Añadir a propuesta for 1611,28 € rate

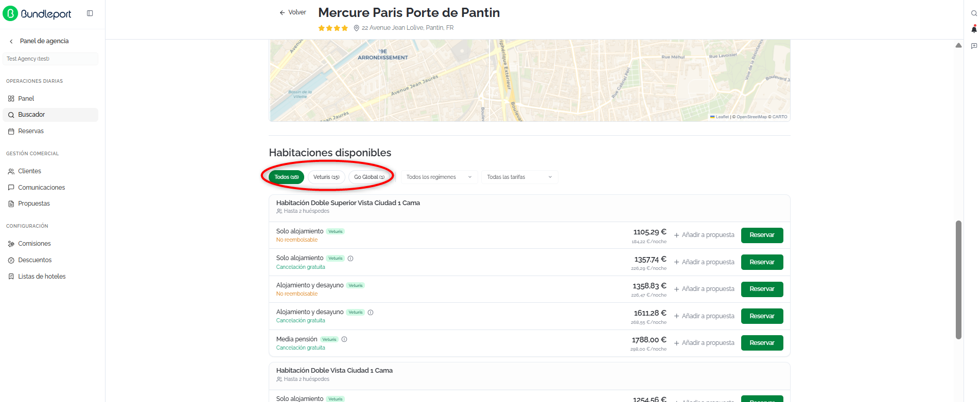click(704, 316)
